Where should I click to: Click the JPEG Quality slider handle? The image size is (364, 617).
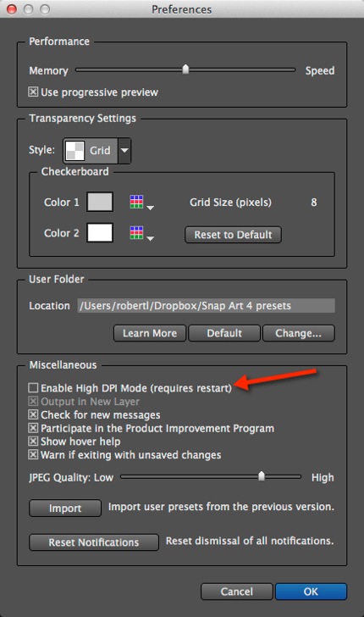point(262,476)
